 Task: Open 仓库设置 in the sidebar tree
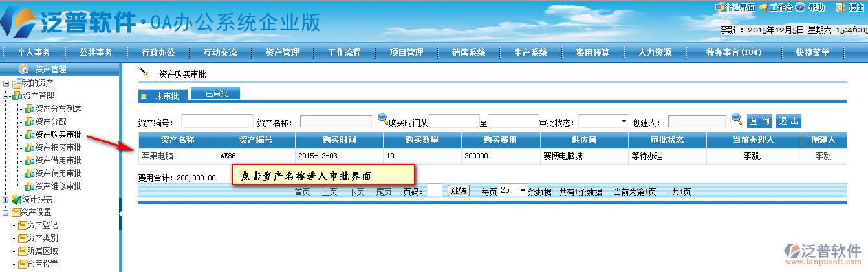tap(42, 264)
